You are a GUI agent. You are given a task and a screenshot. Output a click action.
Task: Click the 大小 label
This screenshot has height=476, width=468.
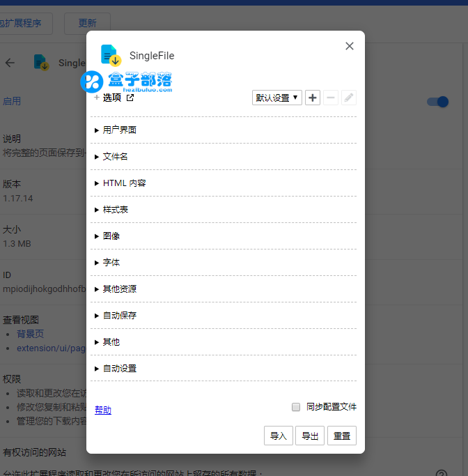coord(12,229)
